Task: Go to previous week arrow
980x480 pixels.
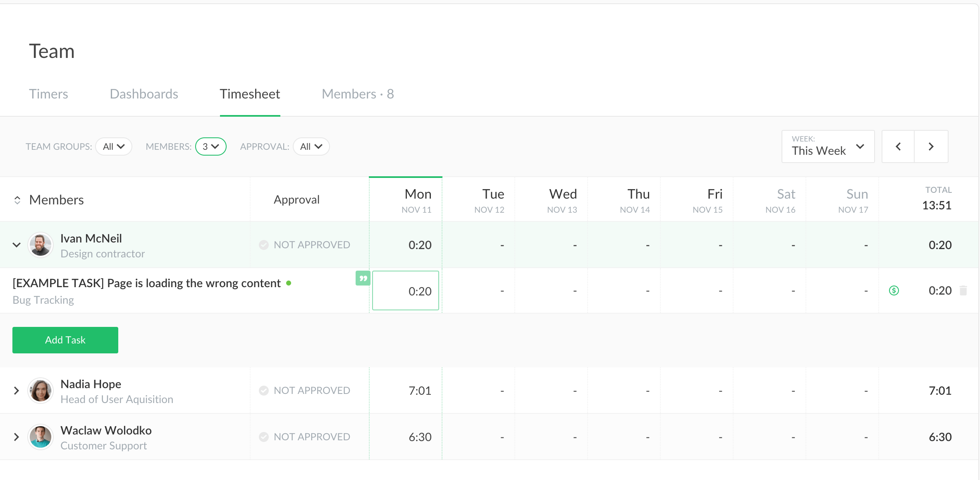Action: tap(898, 146)
